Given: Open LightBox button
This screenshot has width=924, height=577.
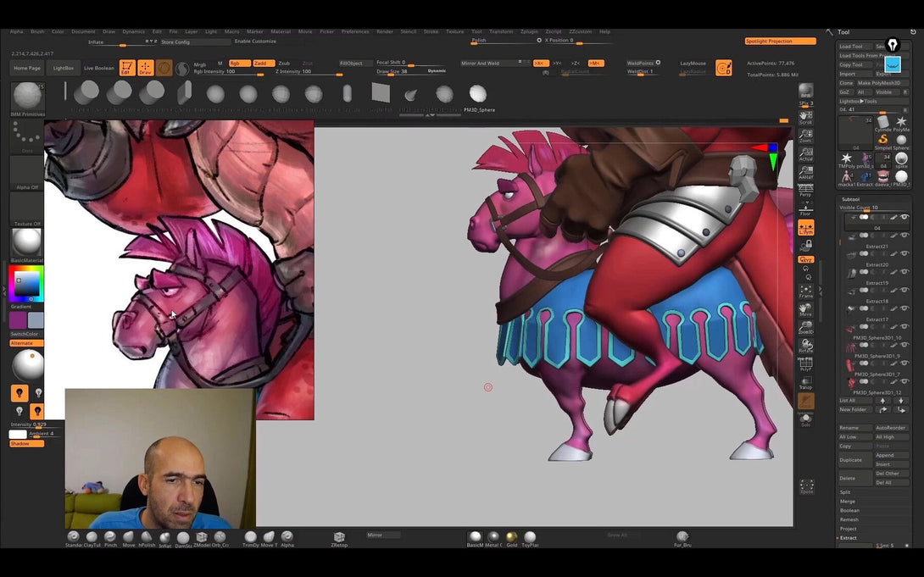Looking at the screenshot, I should (x=63, y=69).
